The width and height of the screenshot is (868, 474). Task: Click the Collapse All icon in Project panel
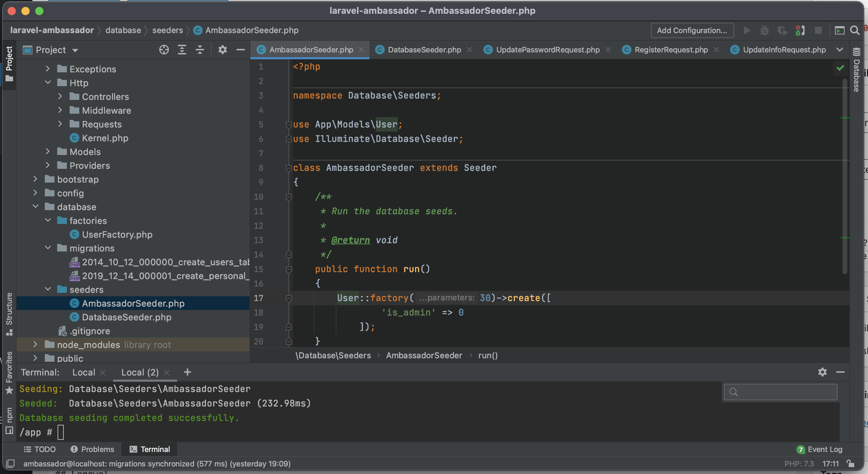tap(200, 50)
